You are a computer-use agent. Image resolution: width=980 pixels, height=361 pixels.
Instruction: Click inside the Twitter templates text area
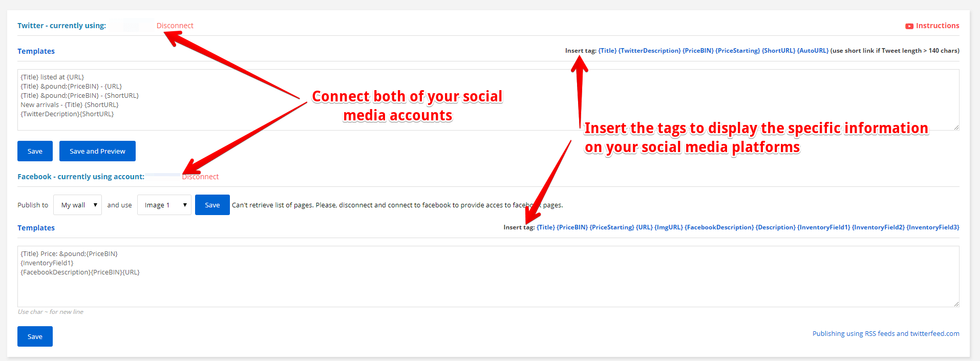(488, 100)
